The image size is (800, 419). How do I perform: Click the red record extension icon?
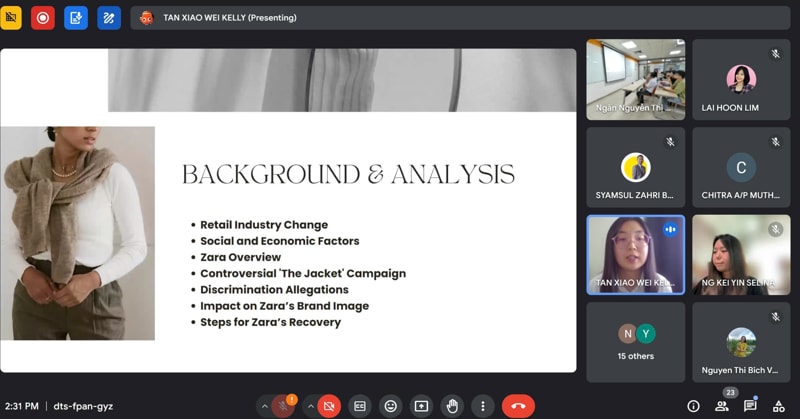point(42,17)
